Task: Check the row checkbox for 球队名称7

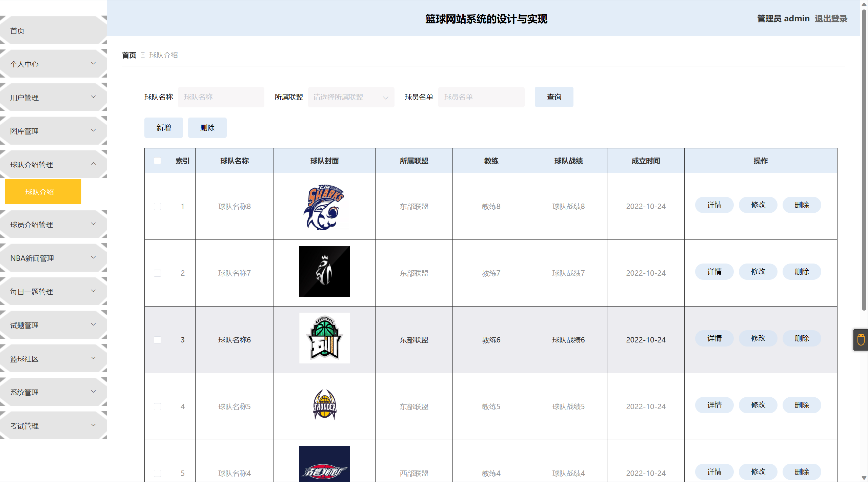Action: [x=157, y=273]
